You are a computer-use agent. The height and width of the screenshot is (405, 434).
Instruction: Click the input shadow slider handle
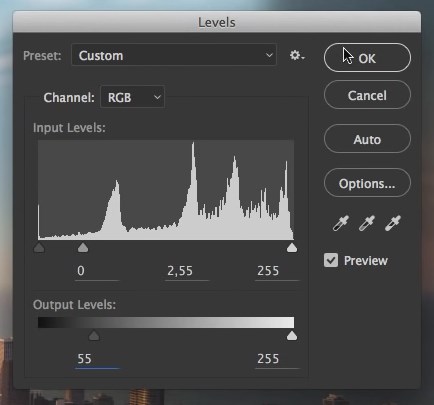click(39, 248)
